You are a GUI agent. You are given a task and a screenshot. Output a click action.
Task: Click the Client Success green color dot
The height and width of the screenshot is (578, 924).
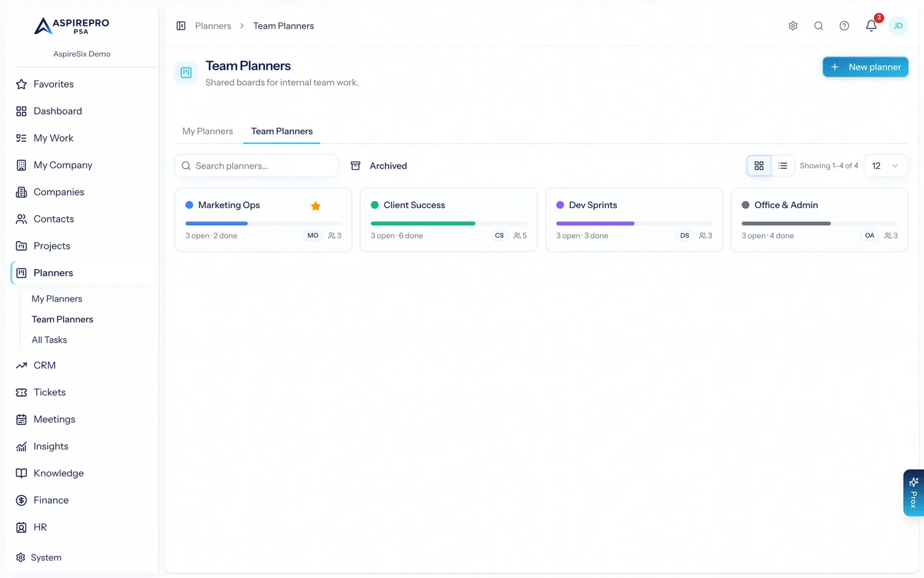pyautogui.click(x=375, y=205)
